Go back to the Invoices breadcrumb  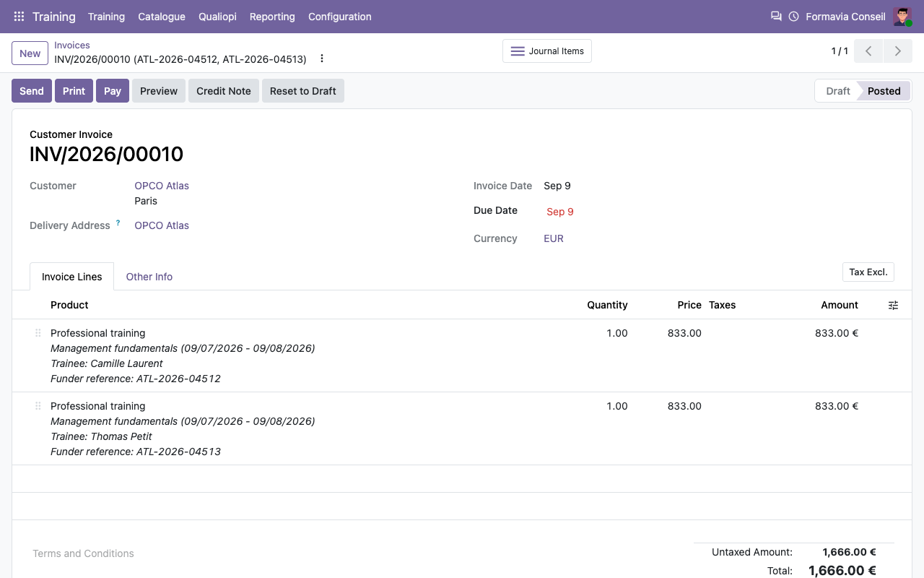72,45
